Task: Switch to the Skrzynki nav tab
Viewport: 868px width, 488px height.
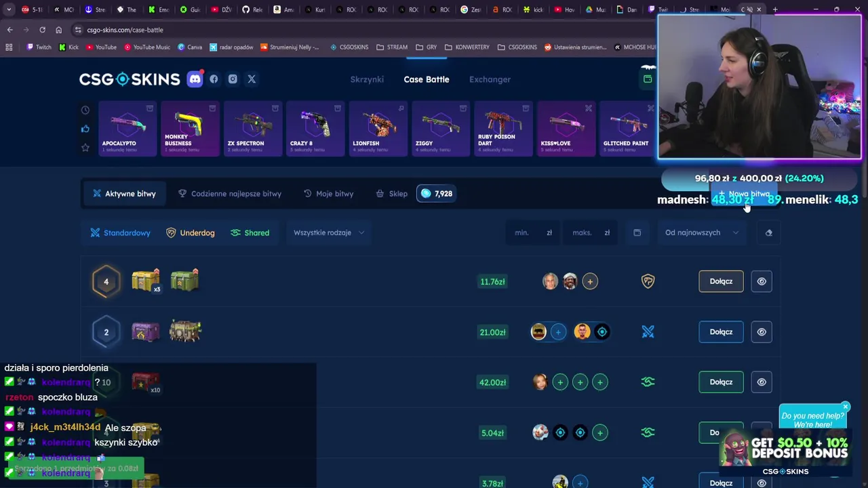Action: (x=367, y=79)
